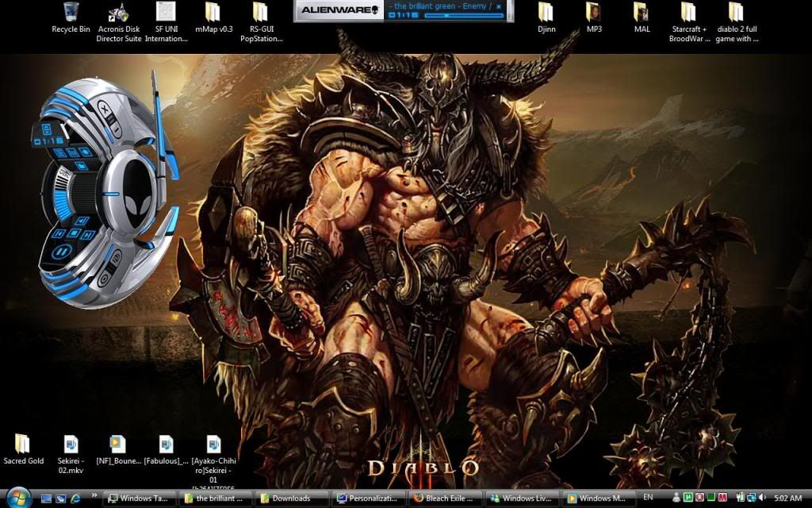Open the EN language bar selector
Screen dimensions: 812x508
coord(649,498)
